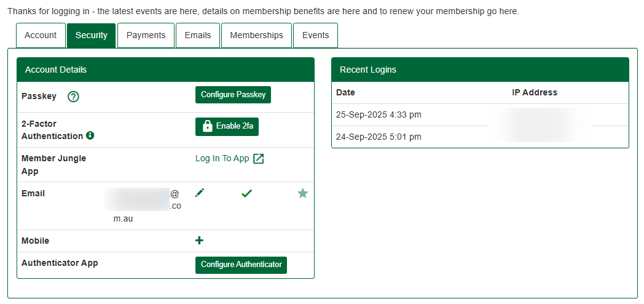The height and width of the screenshot is (304, 644).
Task: Switch to the Account tab
Action: pyautogui.click(x=41, y=35)
